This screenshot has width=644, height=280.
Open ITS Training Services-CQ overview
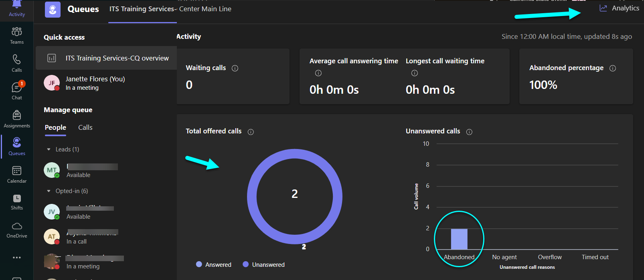[x=106, y=58]
